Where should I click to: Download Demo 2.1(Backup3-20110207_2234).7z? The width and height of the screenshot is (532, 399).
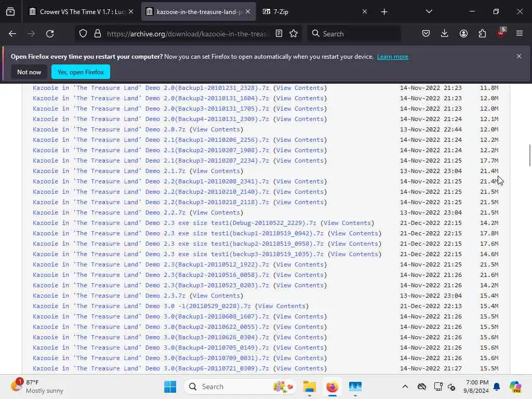pyautogui.click(x=151, y=161)
